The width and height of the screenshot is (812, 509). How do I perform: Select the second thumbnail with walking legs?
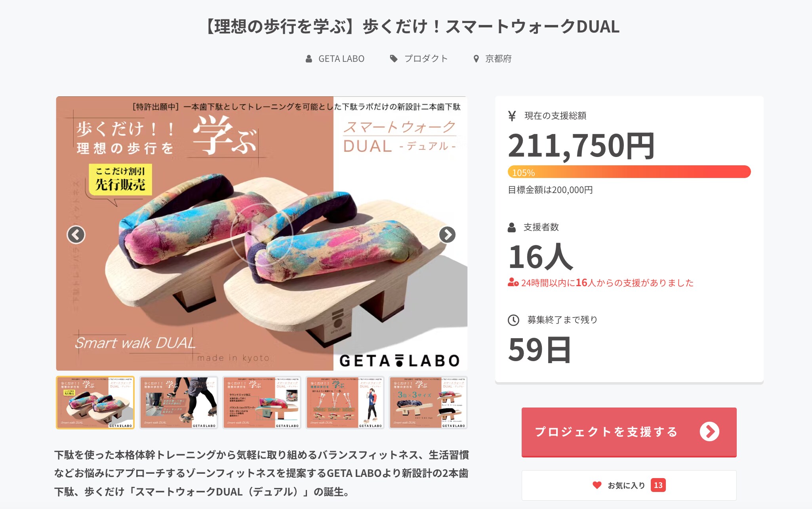(179, 402)
